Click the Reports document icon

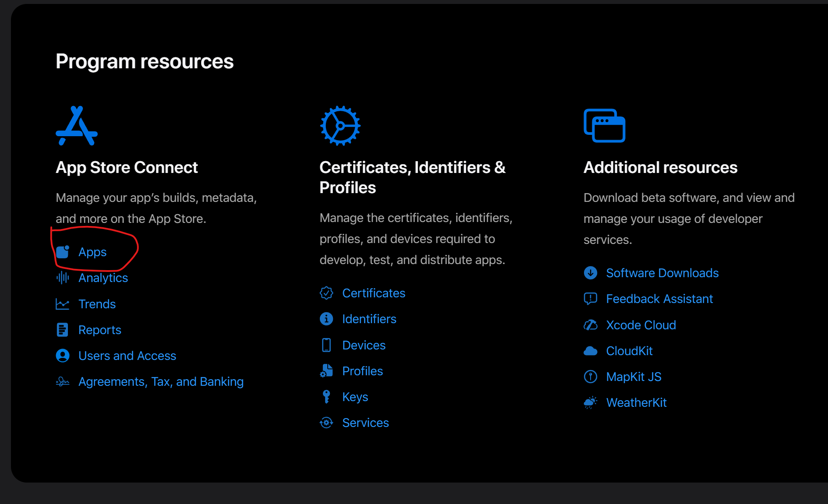click(x=63, y=330)
